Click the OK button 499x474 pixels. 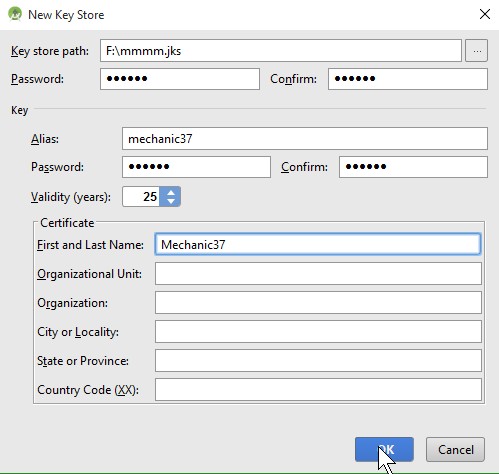[384, 450]
